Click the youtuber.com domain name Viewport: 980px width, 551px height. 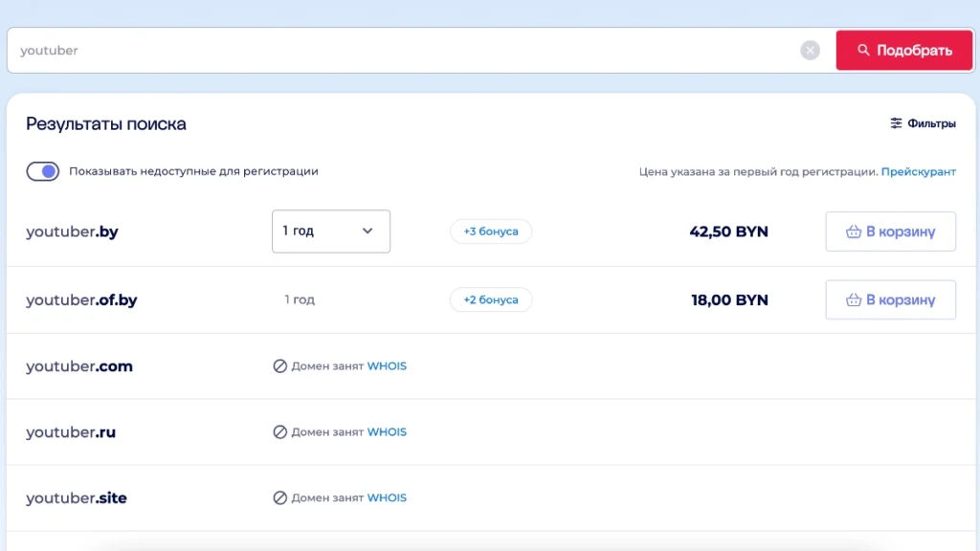[78, 366]
